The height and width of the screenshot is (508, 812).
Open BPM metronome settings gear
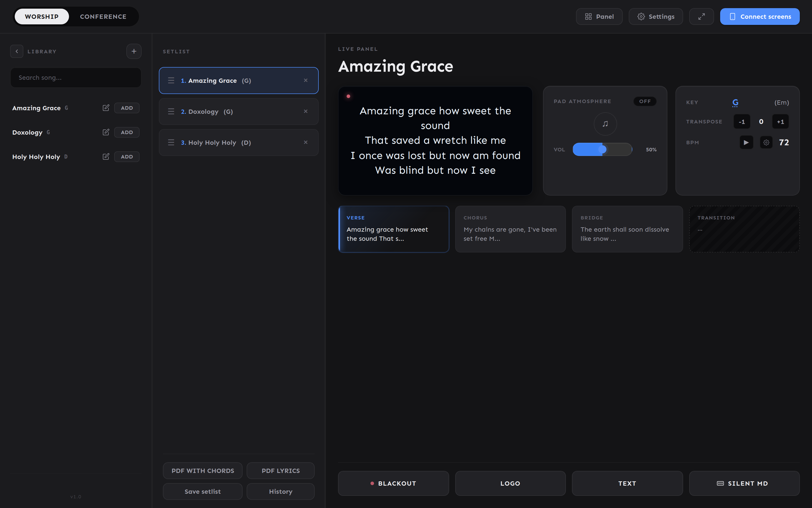tap(766, 142)
